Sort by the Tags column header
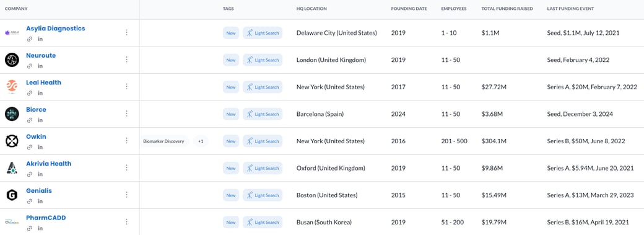Image resolution: width=644 pixels, height=235 pixels. coord(228,9)
